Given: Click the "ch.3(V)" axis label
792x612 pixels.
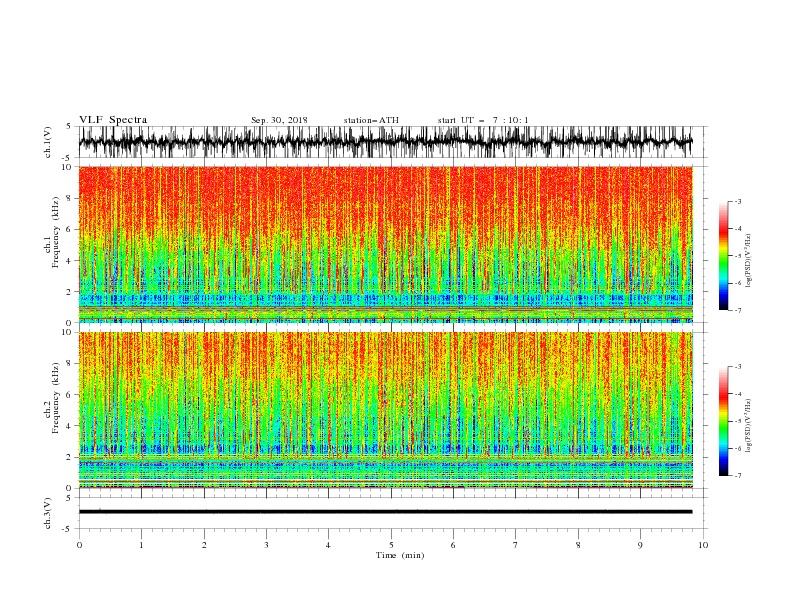Looking at the screenshot, I should click(48, 513).
